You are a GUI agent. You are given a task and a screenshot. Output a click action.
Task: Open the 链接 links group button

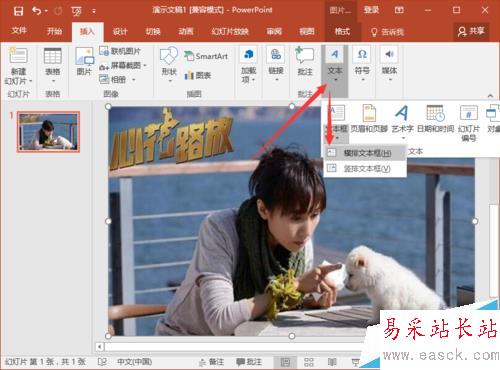click(x=276, y=64)
